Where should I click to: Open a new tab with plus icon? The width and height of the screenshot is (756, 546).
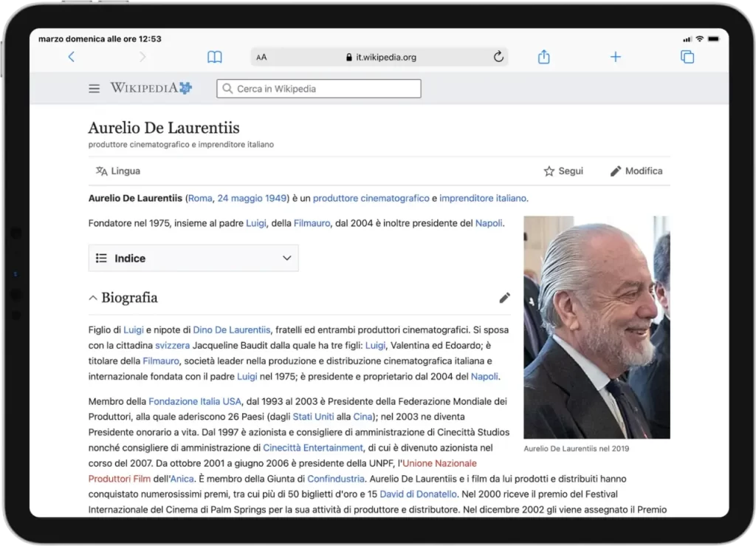click(x=615, y=57)
